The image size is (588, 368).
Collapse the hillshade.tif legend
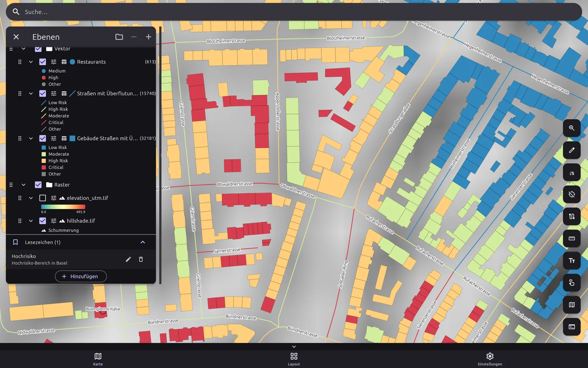[x=31, y=221]
